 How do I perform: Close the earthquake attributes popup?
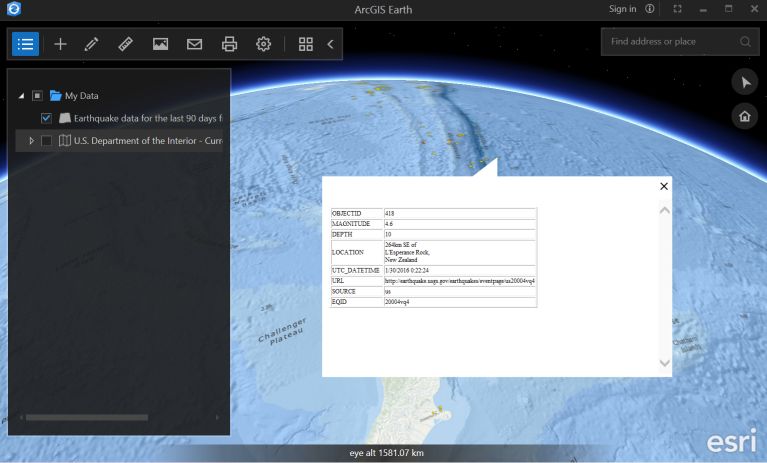(664, 186)
